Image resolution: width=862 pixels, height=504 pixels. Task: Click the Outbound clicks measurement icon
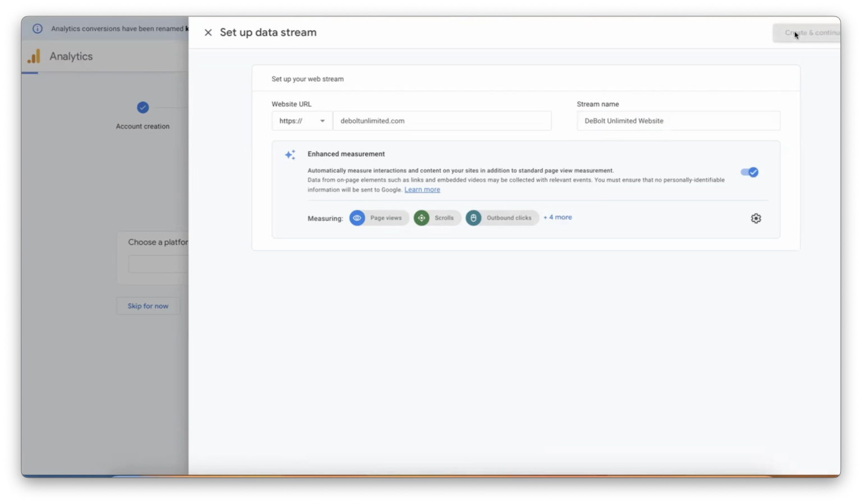pyautogui.click(x=474, y=218)
